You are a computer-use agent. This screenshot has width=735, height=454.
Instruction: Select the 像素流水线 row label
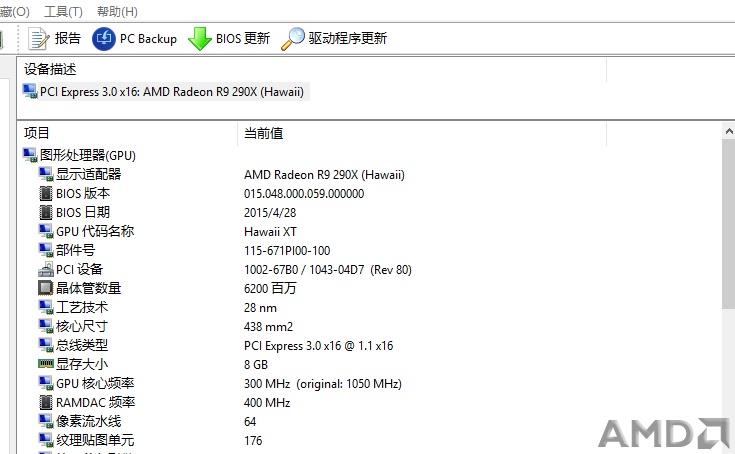(89, 421)
